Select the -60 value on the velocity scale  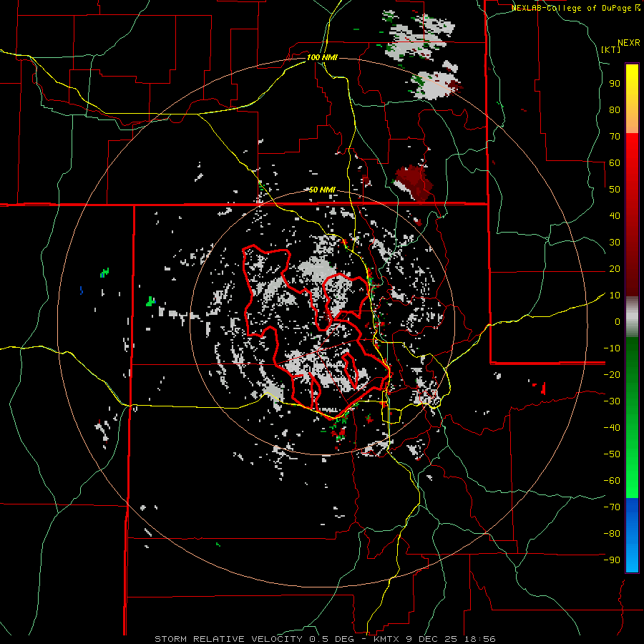click(612, 481)
